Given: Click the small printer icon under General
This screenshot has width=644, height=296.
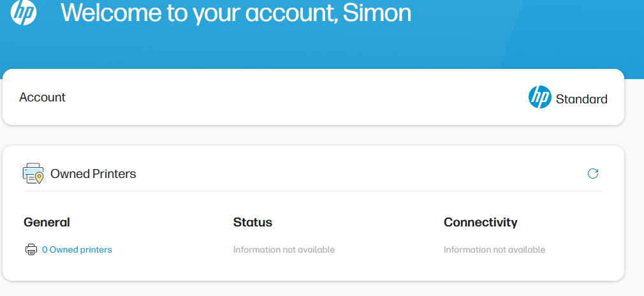Looking at the screenshot, I should pyautogui.click(x=31, y=250).
